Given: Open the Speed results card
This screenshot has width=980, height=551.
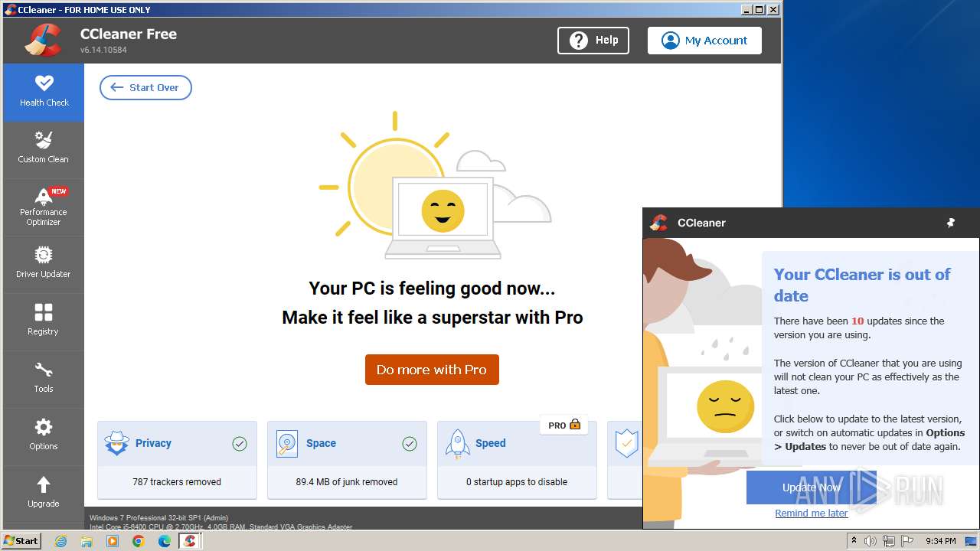Looking at the screenshot, I should pyautogui.click(x=517, y=460).
